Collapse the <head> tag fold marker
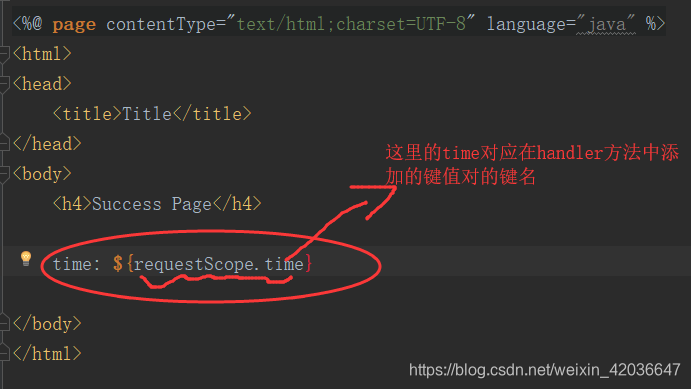 point(4,84)
